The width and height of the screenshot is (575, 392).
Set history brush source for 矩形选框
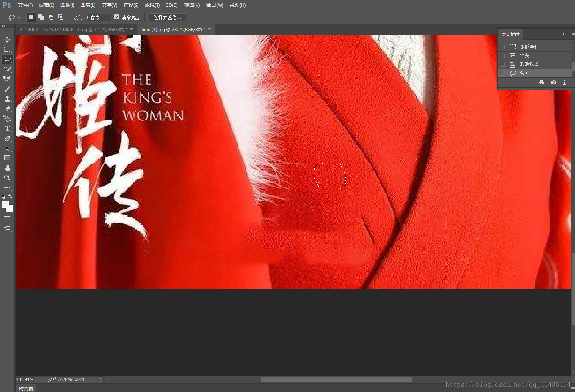502,47
